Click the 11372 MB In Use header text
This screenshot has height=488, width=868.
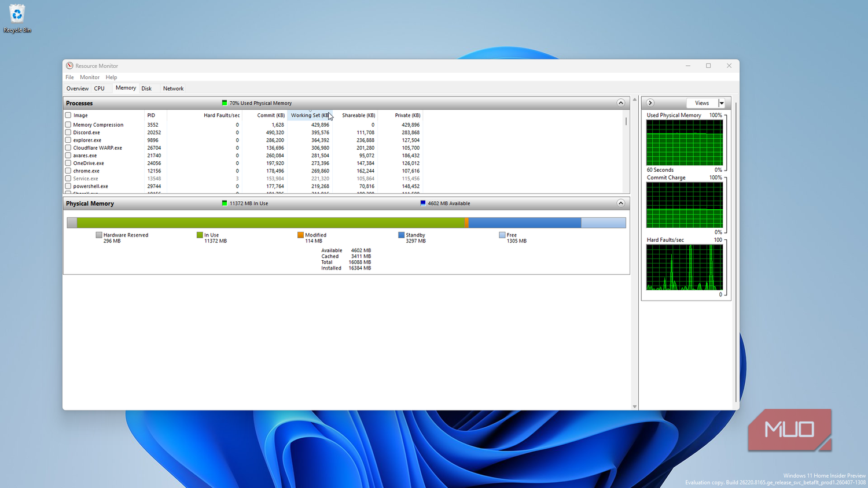249,204
